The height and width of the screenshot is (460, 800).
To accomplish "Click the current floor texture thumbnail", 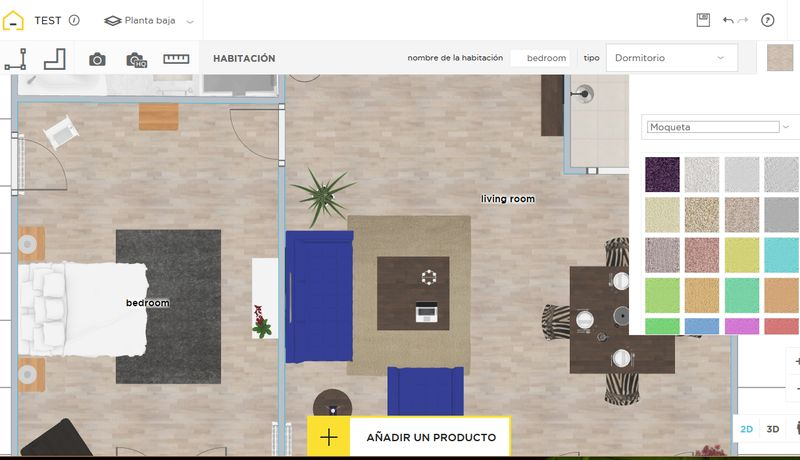I will pyautogui.click(x=782, y=58).
